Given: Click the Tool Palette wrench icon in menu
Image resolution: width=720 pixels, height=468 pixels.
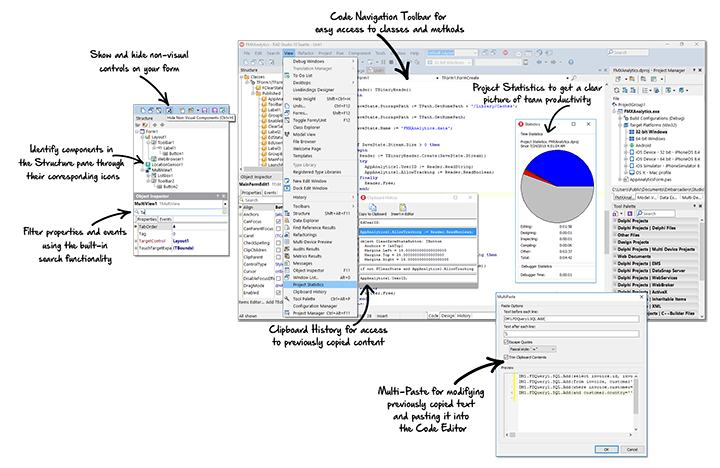Looking at the screenshot, I should pyautogui.click(x=287, y=299).
